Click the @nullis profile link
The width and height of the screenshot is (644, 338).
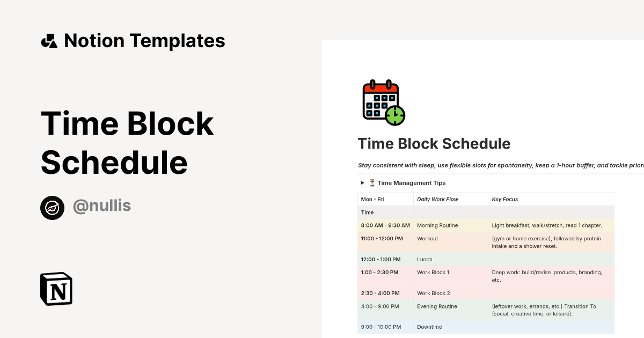102,205
